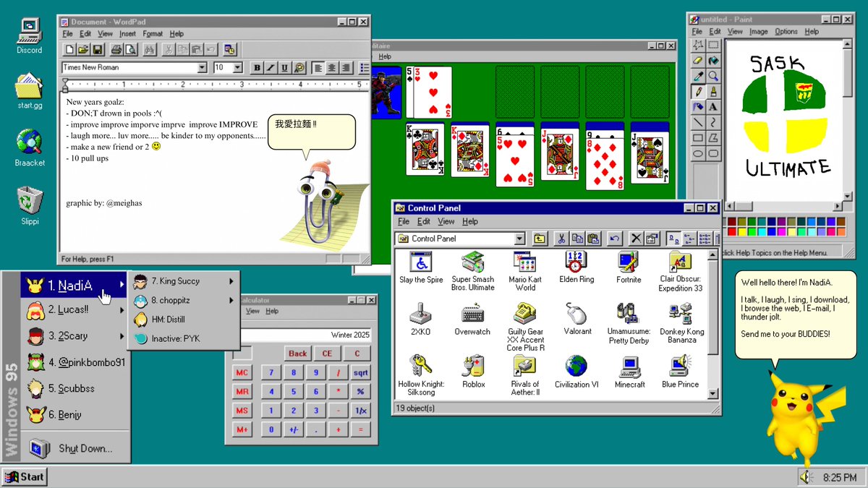
Task: Click the Save icon in WordPad toolbar
Action: click(x=98, y=50)
